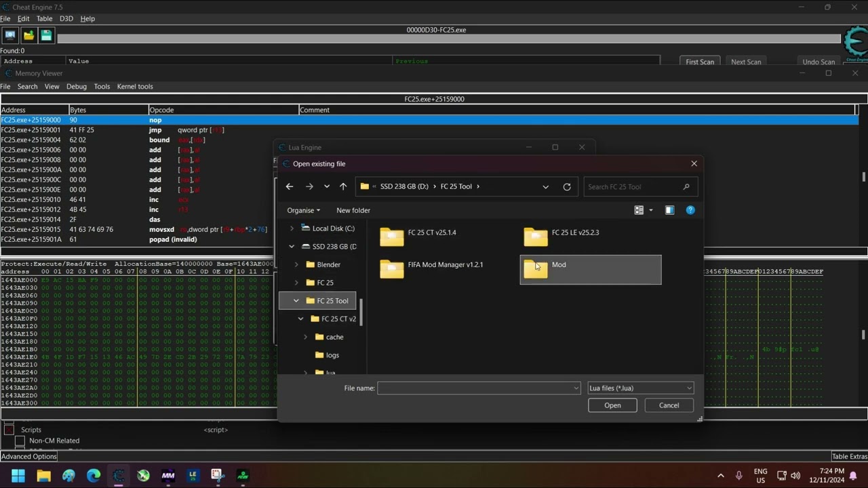Open the Organise dropdown menu
Image resolution: width=868 pixels, height=488 pixels.
click(x=303, y=210)
